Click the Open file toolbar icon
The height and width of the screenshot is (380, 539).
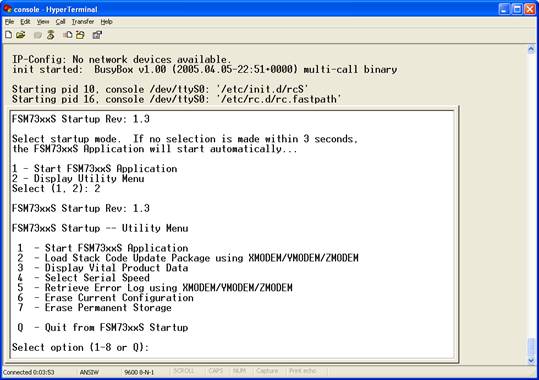(21, 34)
